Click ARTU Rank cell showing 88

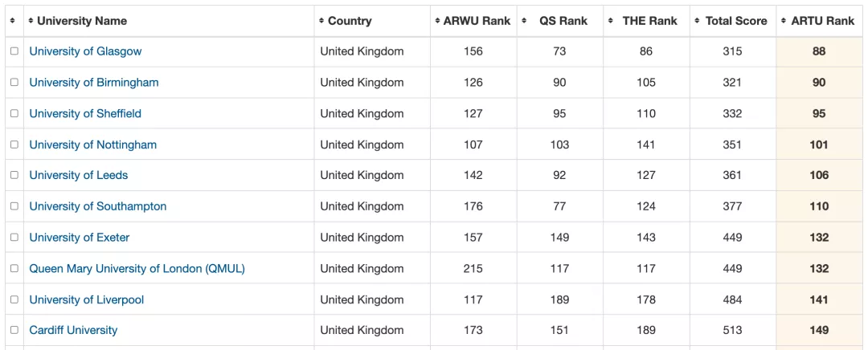point(819,51)
